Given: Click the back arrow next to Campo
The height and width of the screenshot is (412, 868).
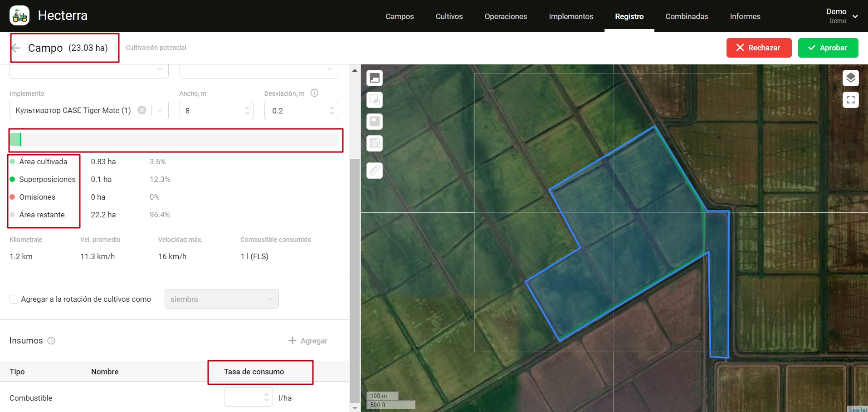Looking at the screenshot, I should click(16, 48).
